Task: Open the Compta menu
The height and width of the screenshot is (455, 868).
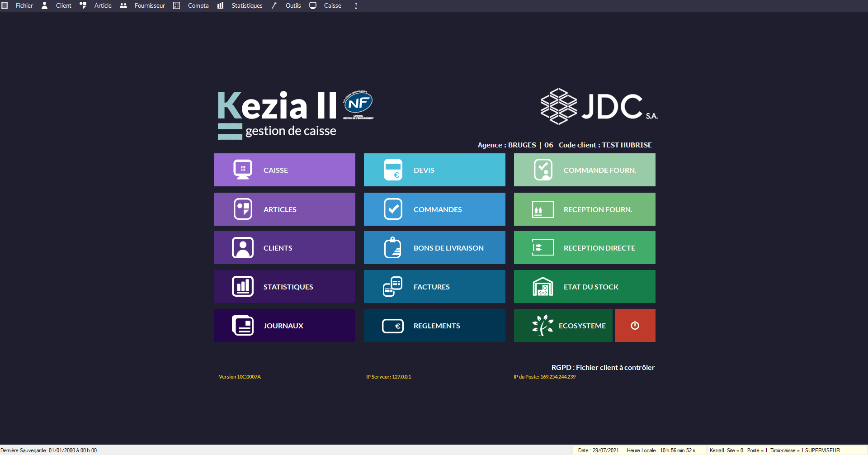Action: [198, 5]
